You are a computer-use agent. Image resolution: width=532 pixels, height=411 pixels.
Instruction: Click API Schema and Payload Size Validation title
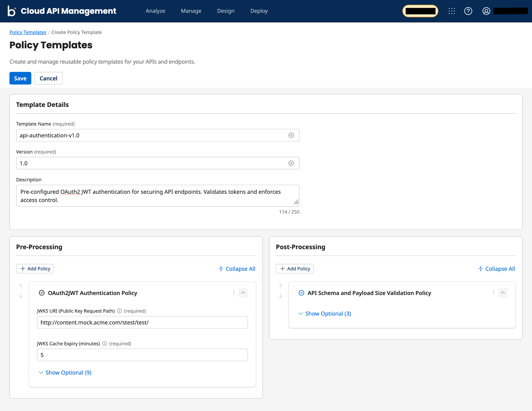369,293
